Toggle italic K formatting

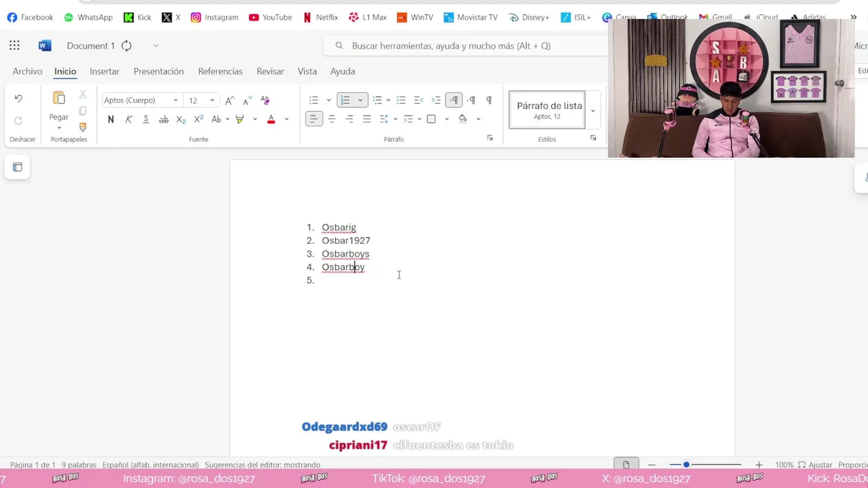point(128,119)
